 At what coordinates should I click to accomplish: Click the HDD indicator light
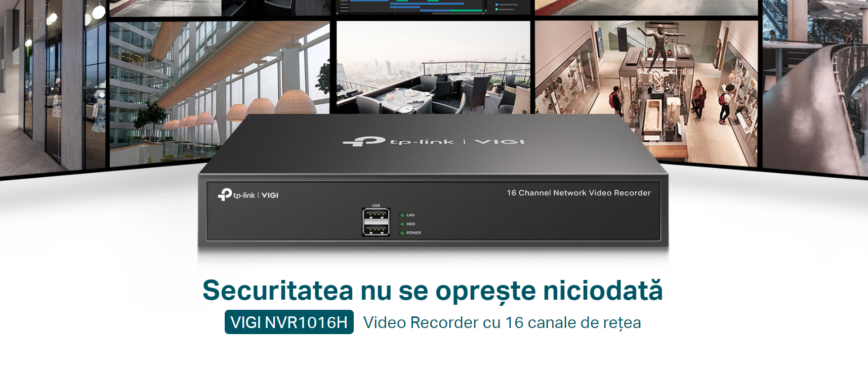click(x=402, y=224)
